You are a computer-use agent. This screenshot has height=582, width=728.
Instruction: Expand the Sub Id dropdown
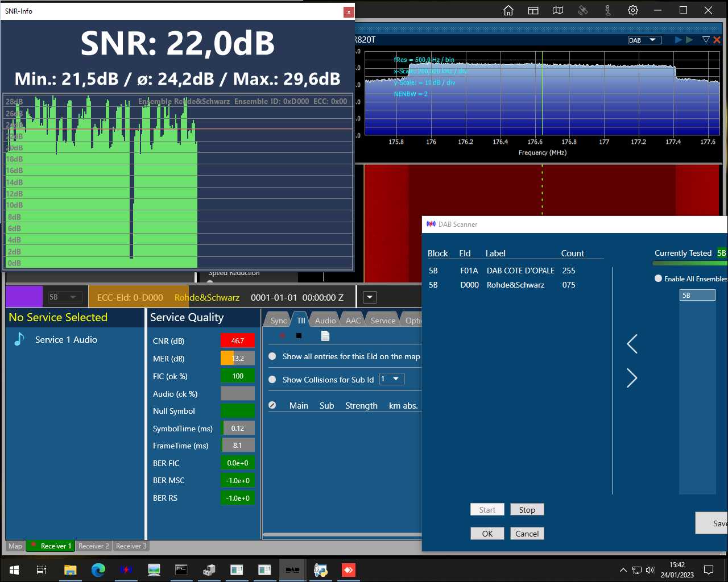point(392,379)
